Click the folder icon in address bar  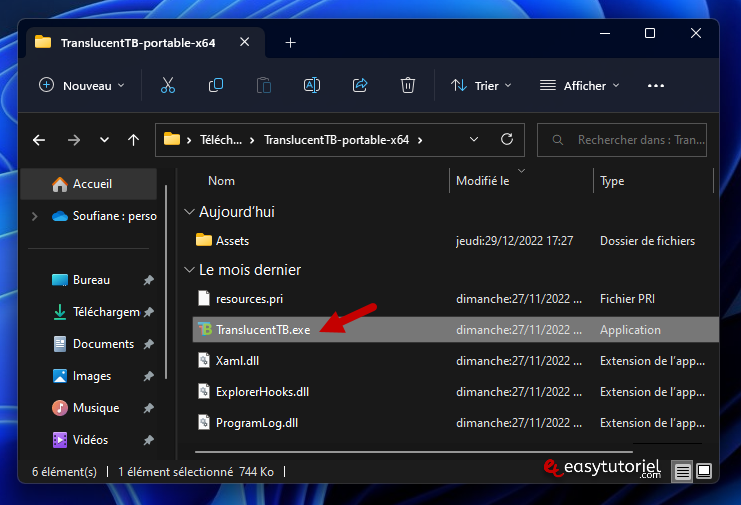pyautogui.click(x=172, y=139)
